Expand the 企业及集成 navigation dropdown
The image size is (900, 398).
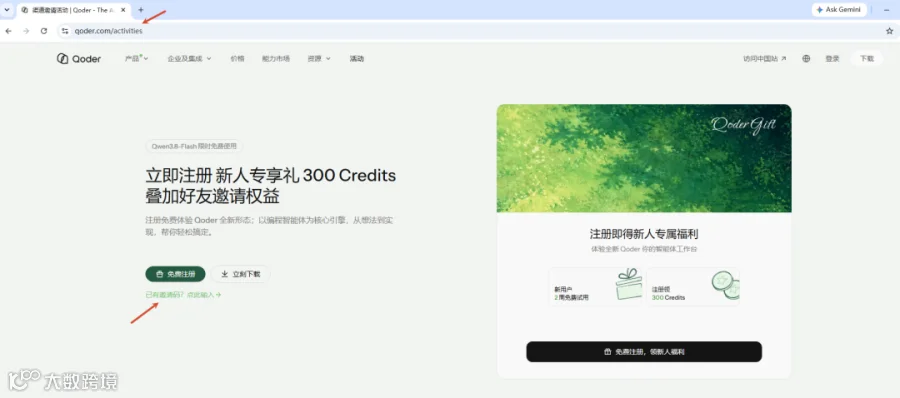[x=189, y=59]
